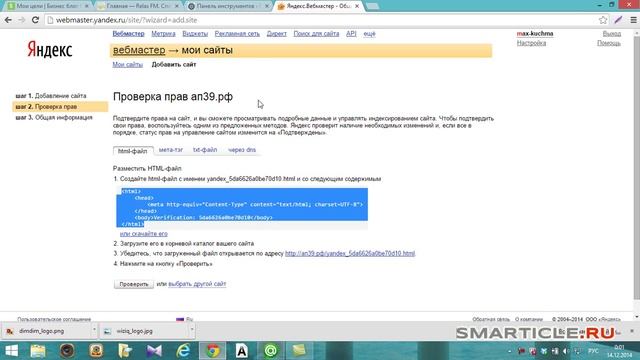
Task: Click the 'Выход' logout link
Action: click(611, 33)
